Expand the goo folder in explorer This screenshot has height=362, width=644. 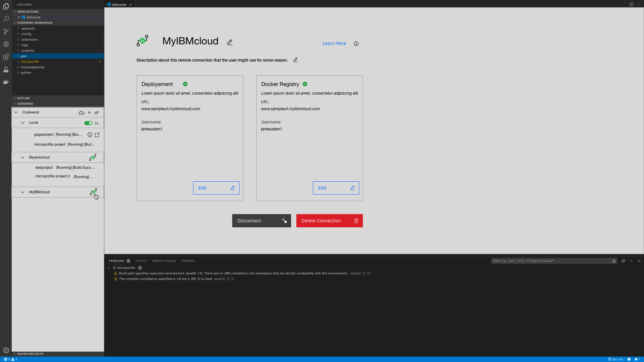click(23, 56)
